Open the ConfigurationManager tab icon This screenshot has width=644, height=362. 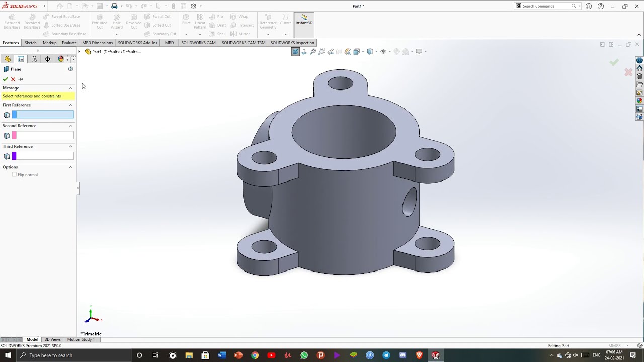[x=34, y=59]
